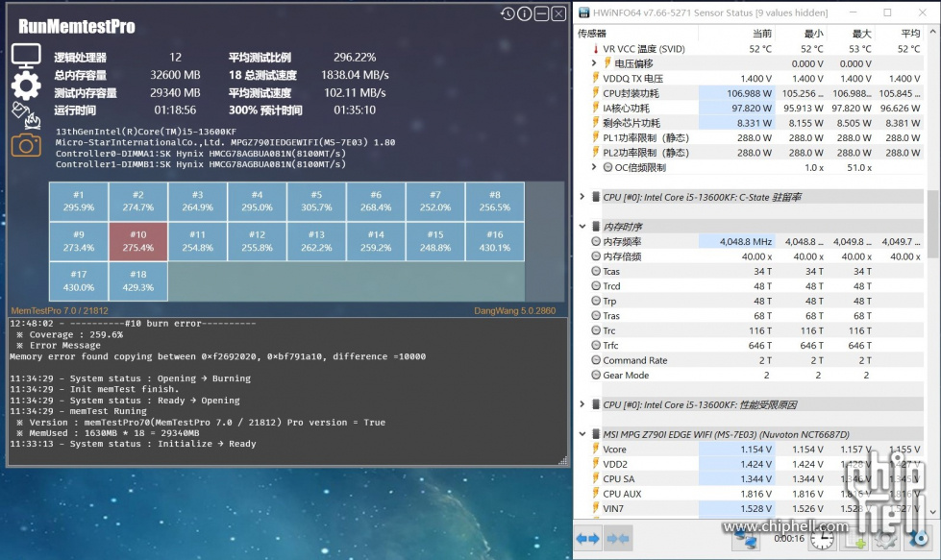Open the test history clock icon in RunMemtestPro
This screenshot has width=941, height=560.
508,13
